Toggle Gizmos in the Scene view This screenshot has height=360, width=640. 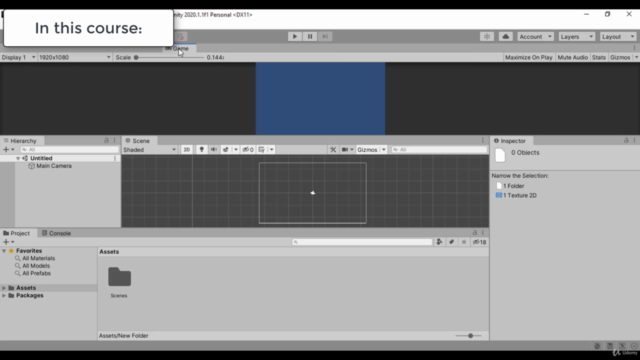pyautogui.click(x=367, y=149)
